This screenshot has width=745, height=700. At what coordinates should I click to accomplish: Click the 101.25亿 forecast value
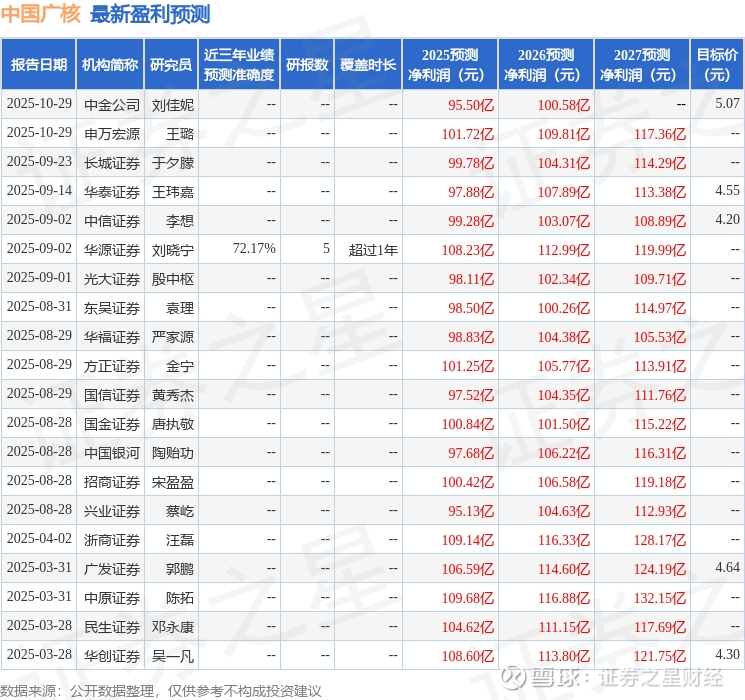tap(468, 366)
